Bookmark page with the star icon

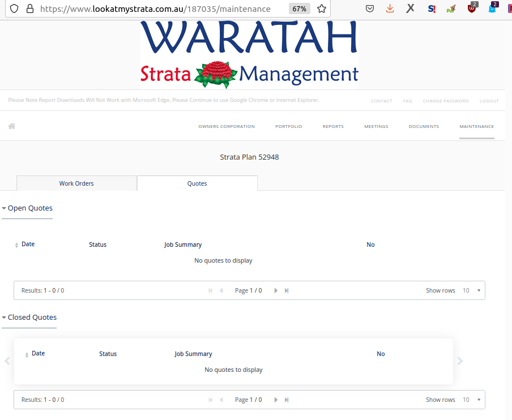(x=322, y=8)
